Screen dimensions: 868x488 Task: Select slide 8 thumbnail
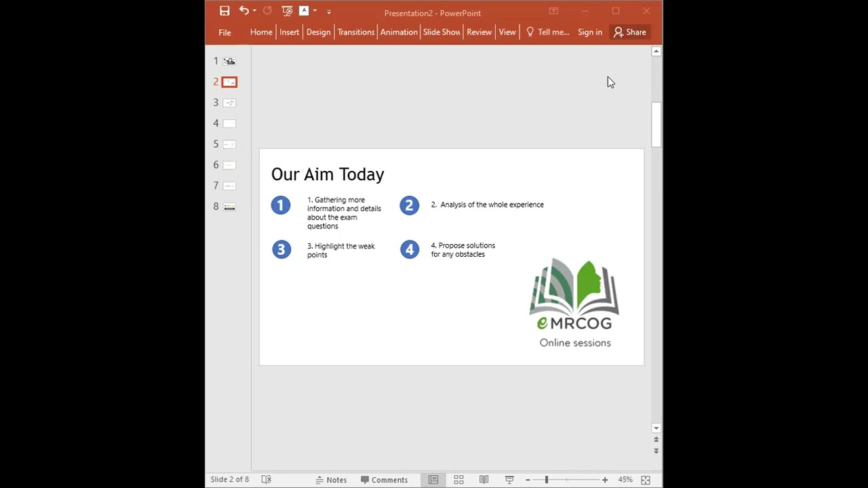pos(229,207)
